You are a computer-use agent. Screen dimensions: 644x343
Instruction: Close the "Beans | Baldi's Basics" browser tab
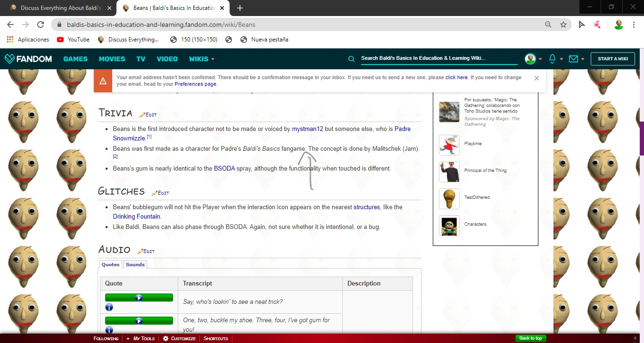(223, 8)
